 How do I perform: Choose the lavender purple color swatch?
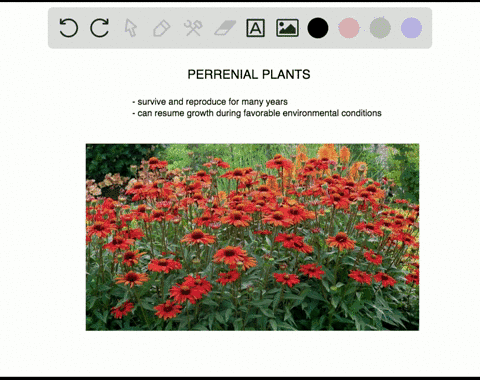click(411, 28)
